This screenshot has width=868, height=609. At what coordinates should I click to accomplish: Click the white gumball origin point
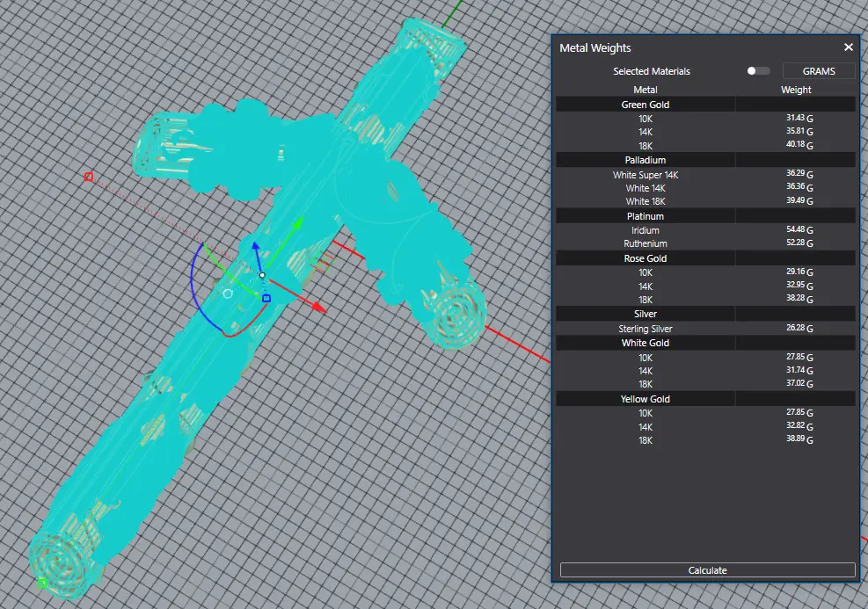coord(262,276)
